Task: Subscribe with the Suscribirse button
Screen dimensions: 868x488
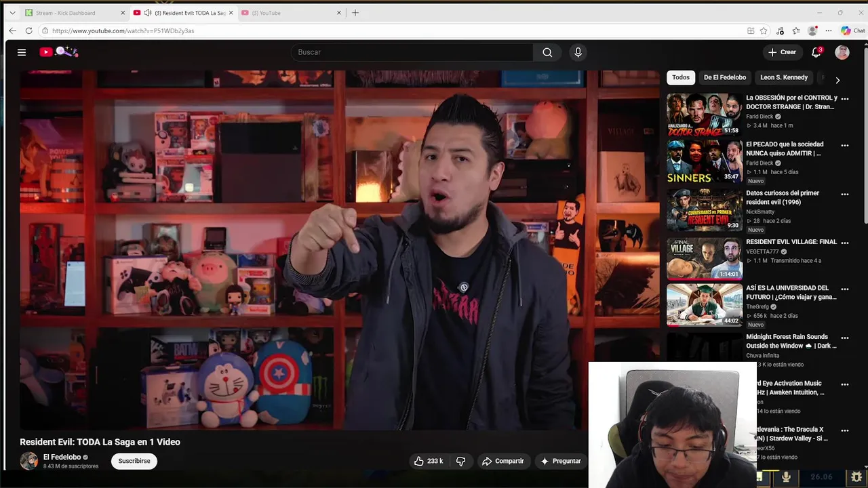Action: pyautogui.click(x=134, y=461)
